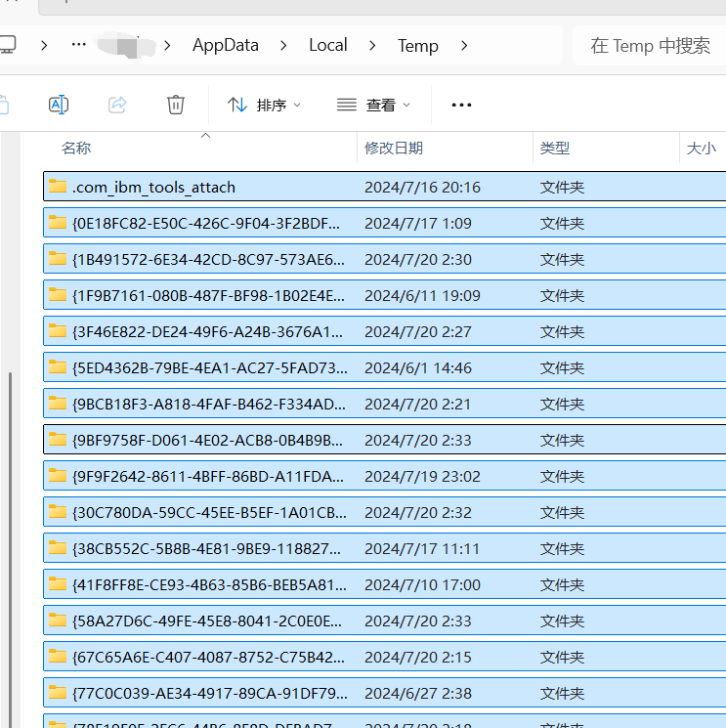Click folder icon of {0E18FC82 row

58,222
